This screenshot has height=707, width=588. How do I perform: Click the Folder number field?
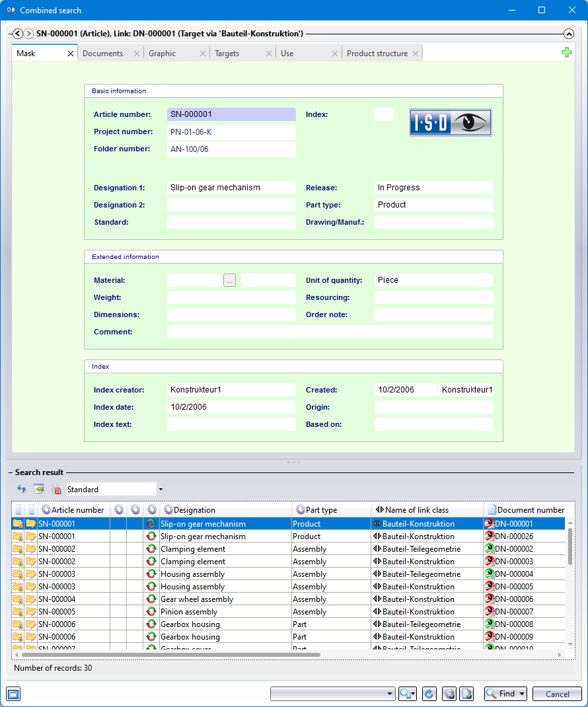click(x=231, y=149)
